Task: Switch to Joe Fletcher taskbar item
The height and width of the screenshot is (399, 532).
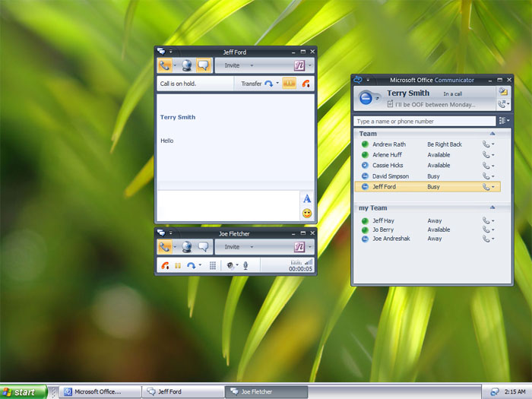Action: [x=266, y=392]
